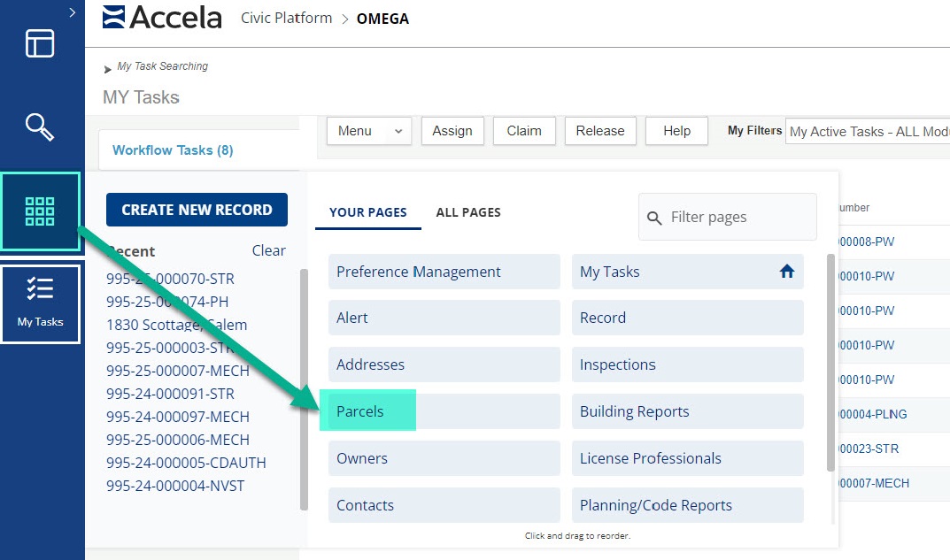The height and width of the screenshot is (560, 950).
Task: Open Workflow Tasks (8) tab
Action: tap(173, 150)
